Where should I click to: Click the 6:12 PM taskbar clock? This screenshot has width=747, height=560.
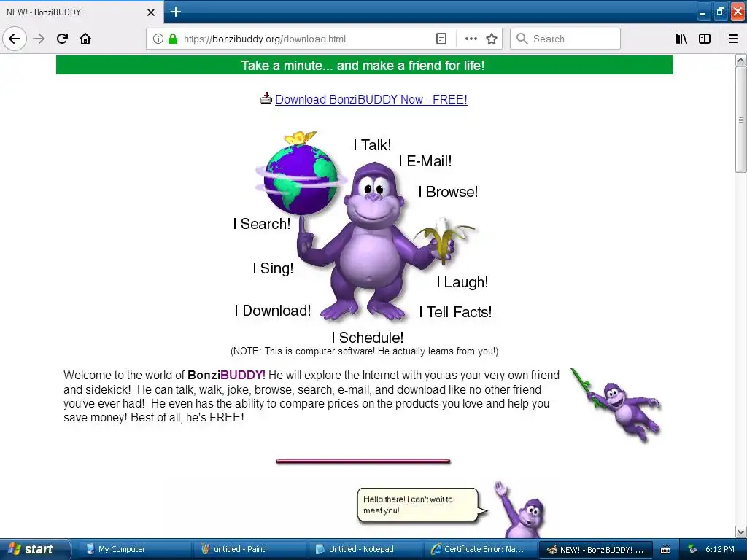720,549
